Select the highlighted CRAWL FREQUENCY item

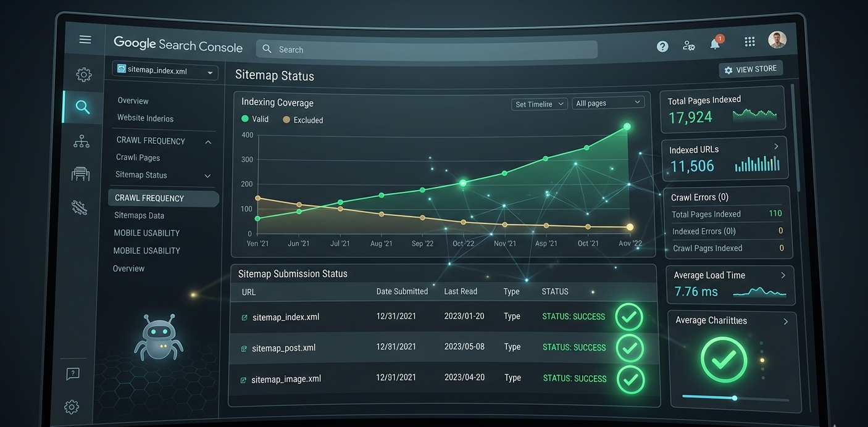[x=163, y=198]
